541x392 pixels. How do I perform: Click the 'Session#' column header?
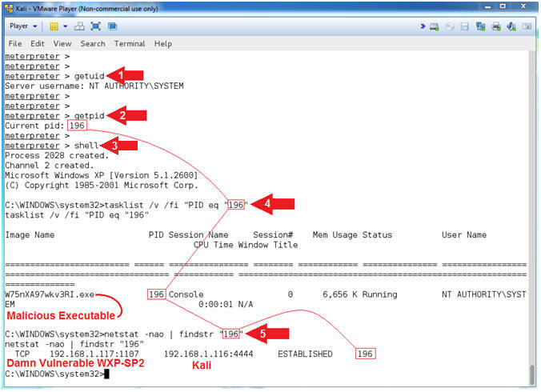click(273, 234)
